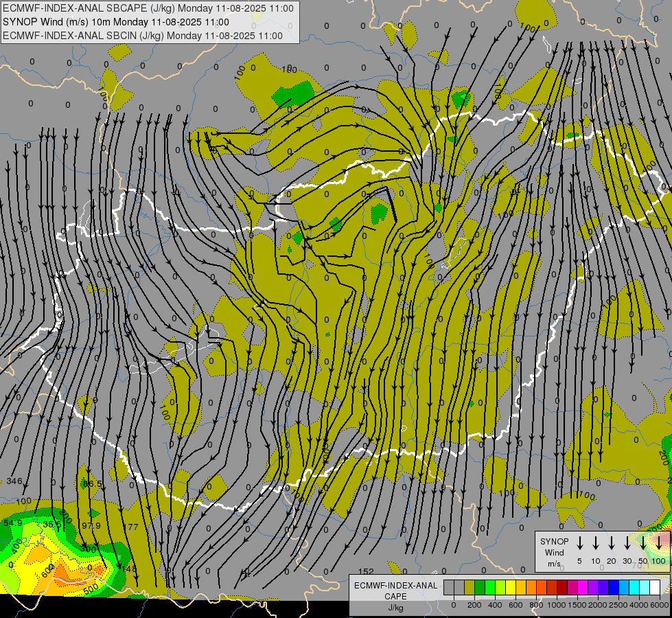The image size is (672, 618).
Task: Click the 10 m/s wind arrow in legend
Action: pyautogui.click(x=596, y=542)
